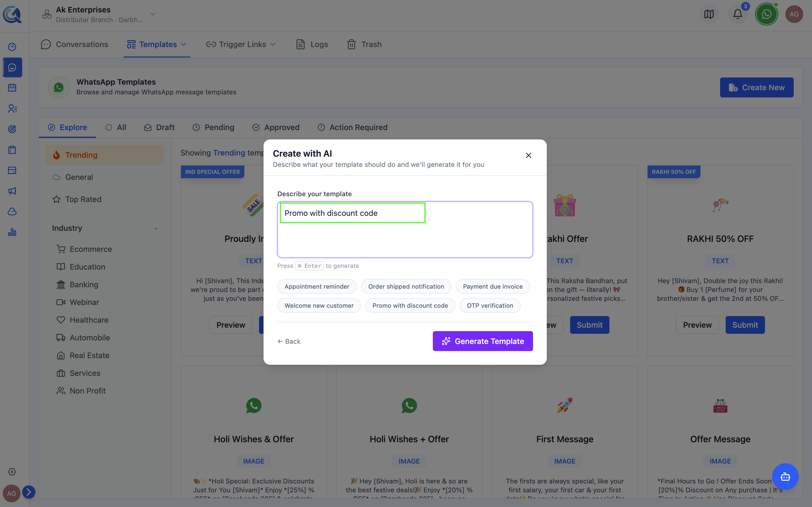The width and height of the screenshot is (812, 507).
Task: Switch to the Explore tab
Action: [67, 127]
